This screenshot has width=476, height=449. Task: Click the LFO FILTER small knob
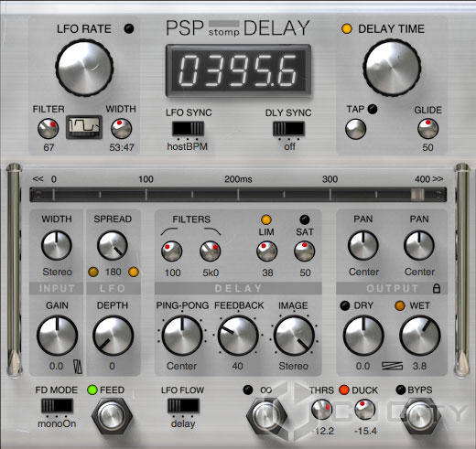coord(49,128)
